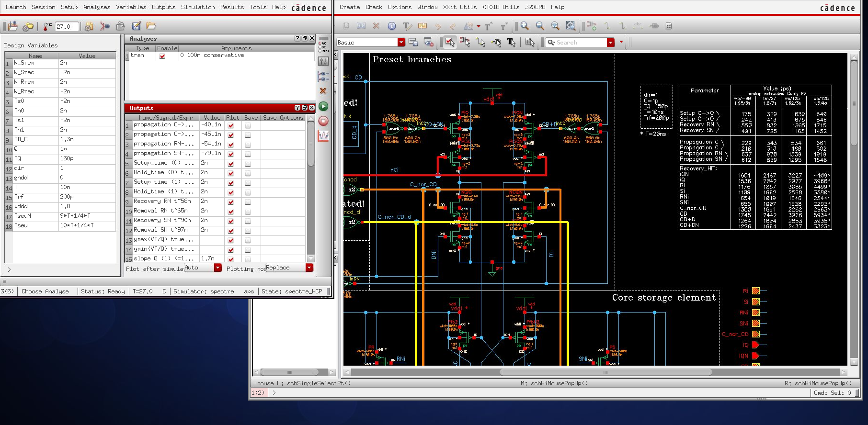Click the Zoom In magnifier icon
The height and width of the screenshot is (425, 868).
tap(525, 26)
